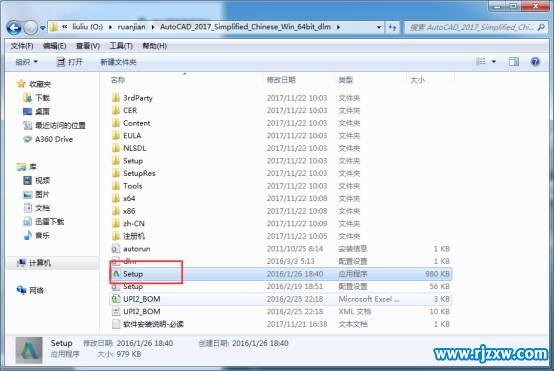Click the Forward navigation arrow
Screen dimensions: 554x371
(x=31, y=28)
